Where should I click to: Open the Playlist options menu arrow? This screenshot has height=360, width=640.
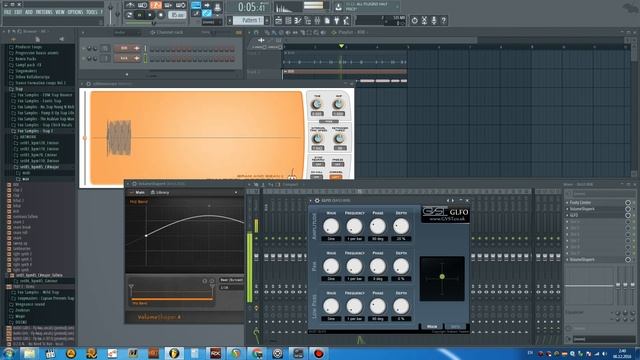pyautogui.click(x=249, y=32)
